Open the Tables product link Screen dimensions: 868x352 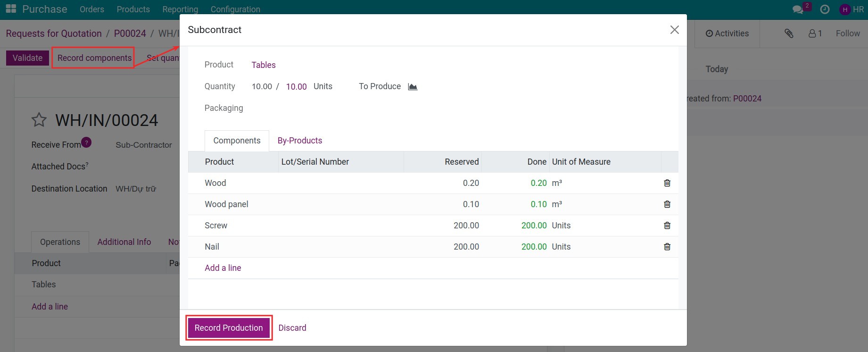[264, 65]
